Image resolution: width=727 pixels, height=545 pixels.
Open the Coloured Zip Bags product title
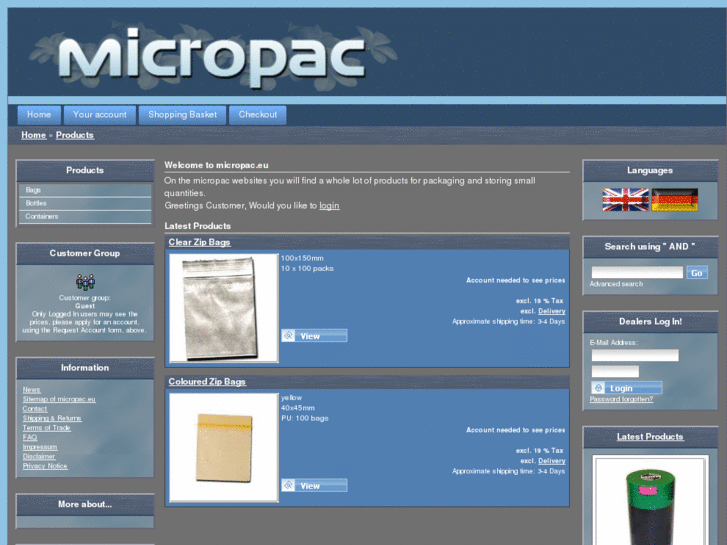click(x=207, y=382)
